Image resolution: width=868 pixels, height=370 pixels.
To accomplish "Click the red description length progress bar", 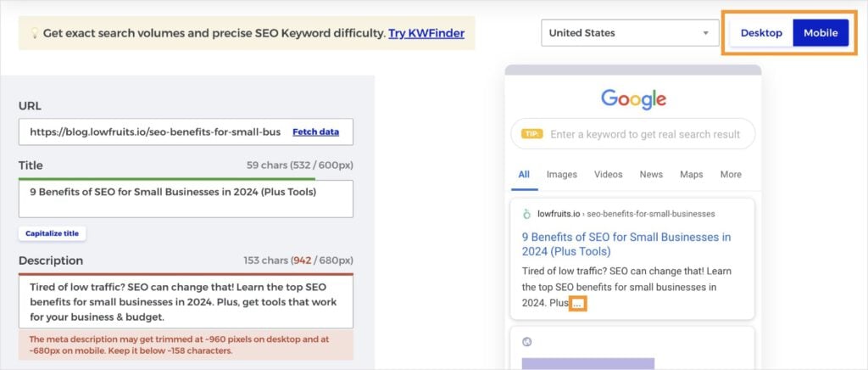I will point(186,273).
